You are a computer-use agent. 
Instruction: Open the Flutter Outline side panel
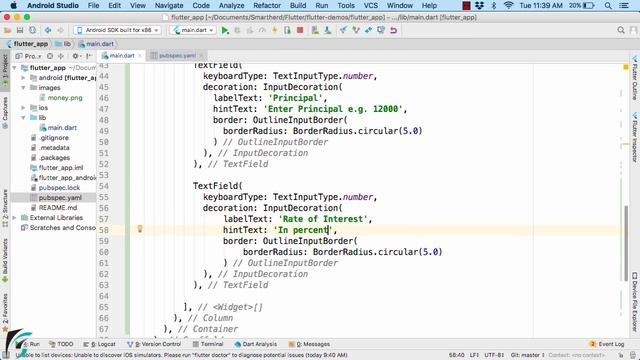[x=635, y=78]
